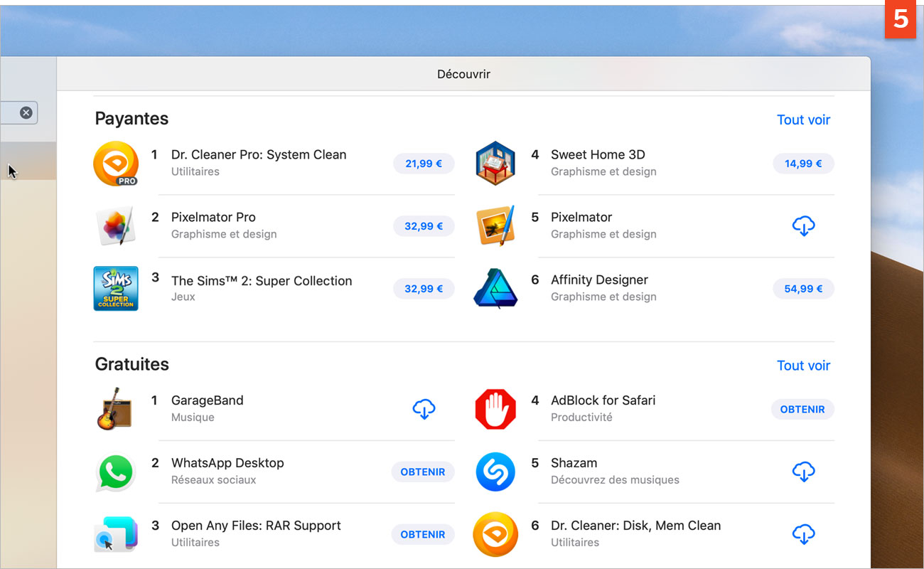Click Graphisme et design under Pixelmator Pro
Viewport: 924px width, 569px height.
224,234
